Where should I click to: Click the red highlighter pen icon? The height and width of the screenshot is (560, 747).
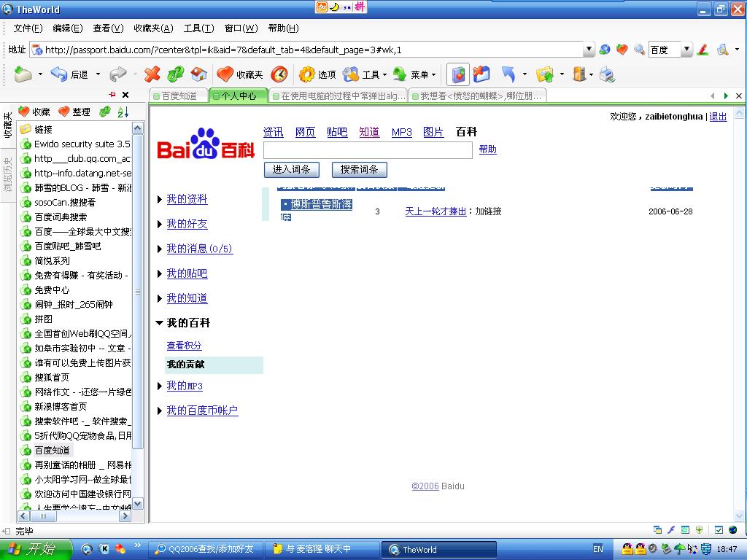pyautogui.click(x=703, y=50)
